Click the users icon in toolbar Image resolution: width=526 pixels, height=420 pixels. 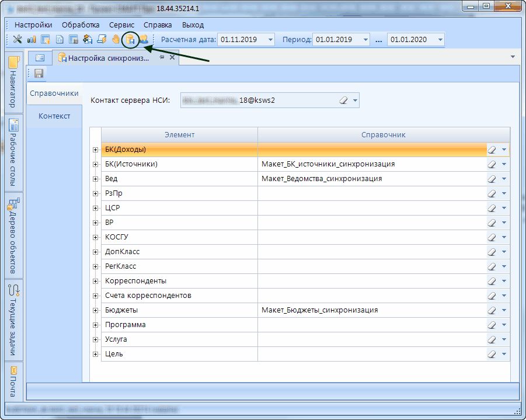(x=143, y=40)
